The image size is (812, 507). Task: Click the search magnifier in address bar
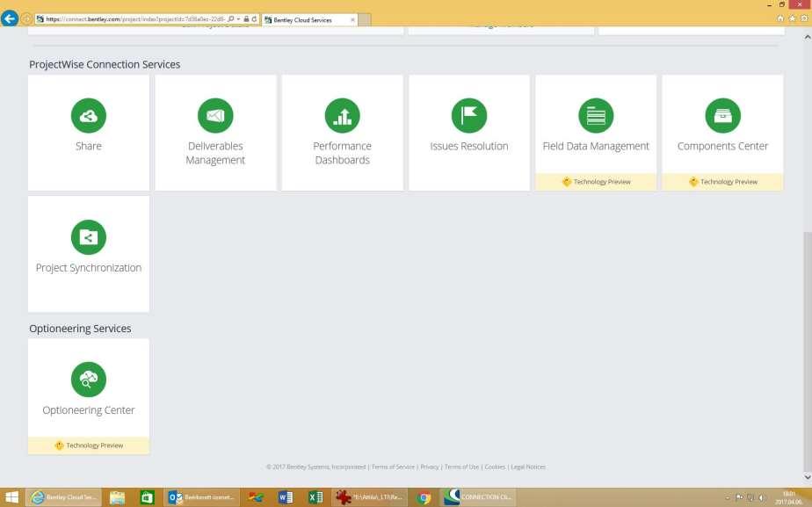tap(231, 19)
